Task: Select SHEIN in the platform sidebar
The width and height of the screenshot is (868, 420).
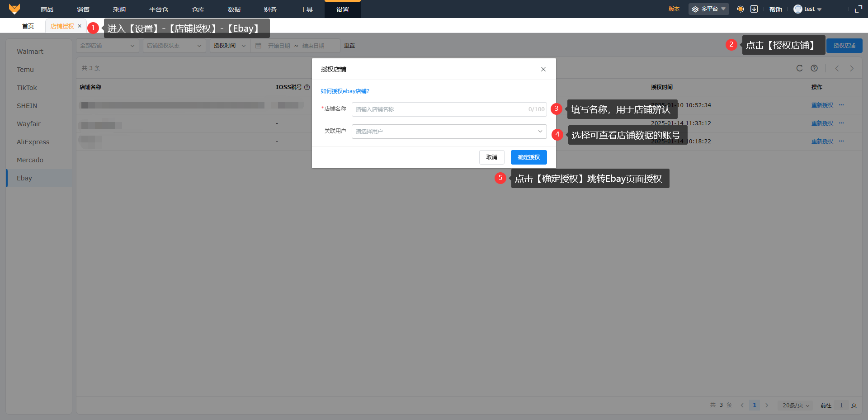Action: coord(39,106)
